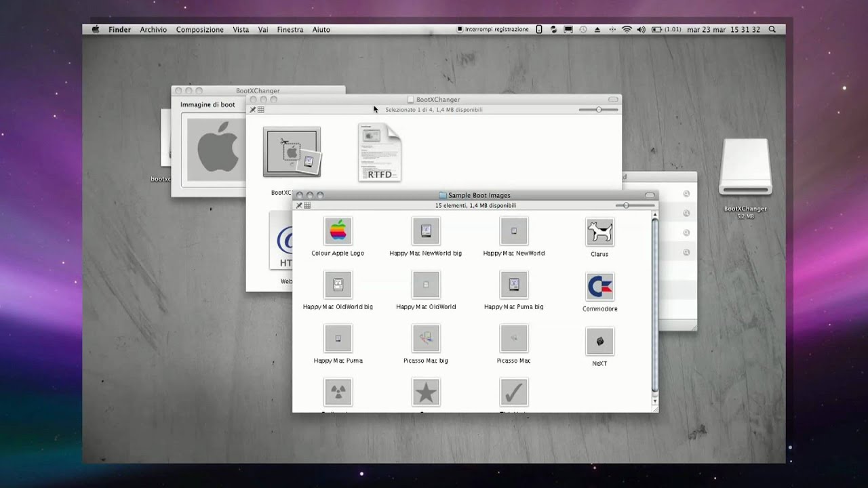Open the Aiuto menu
This screenshot has height=488, width=868.
point(321,30)
